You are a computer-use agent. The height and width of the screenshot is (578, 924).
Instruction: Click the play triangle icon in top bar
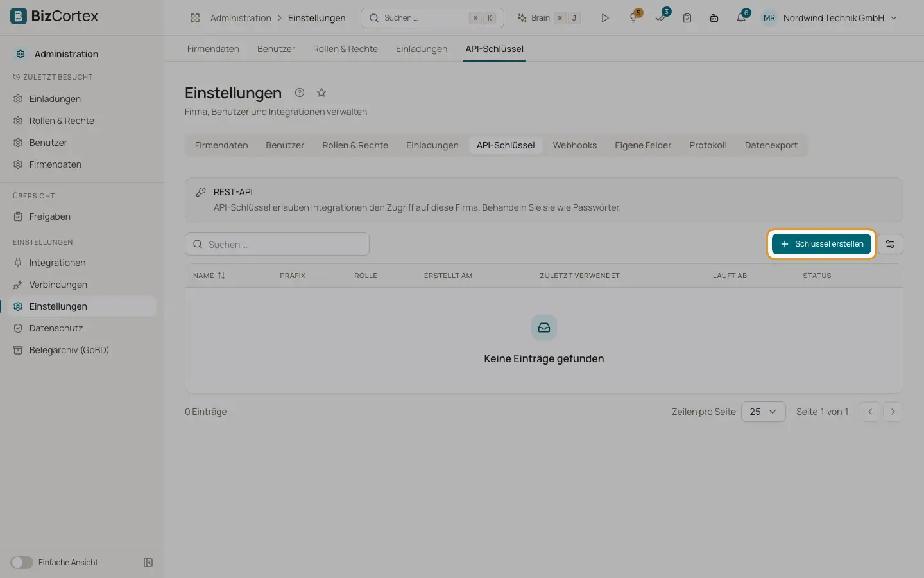pyautogui.click(x=604, y=18)
